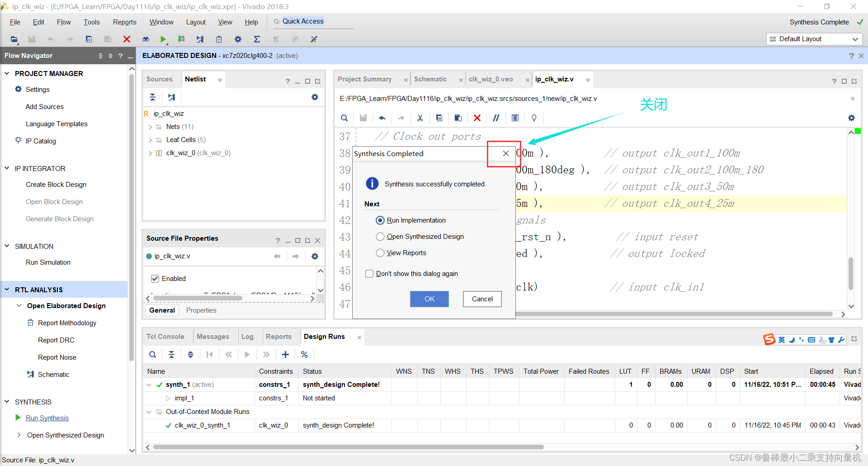Click the expand all icon in Design Runs
The image size is (868, 466).
tap(190, 355)
